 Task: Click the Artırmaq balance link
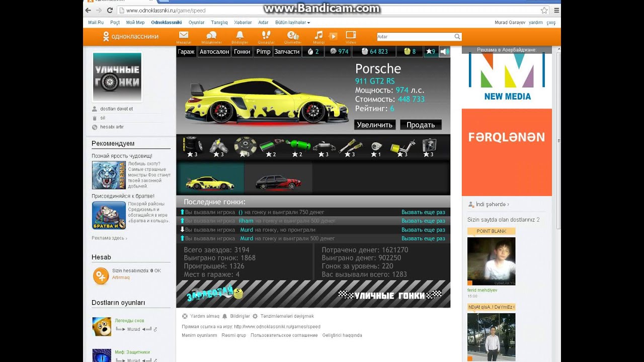click(121, 277)
